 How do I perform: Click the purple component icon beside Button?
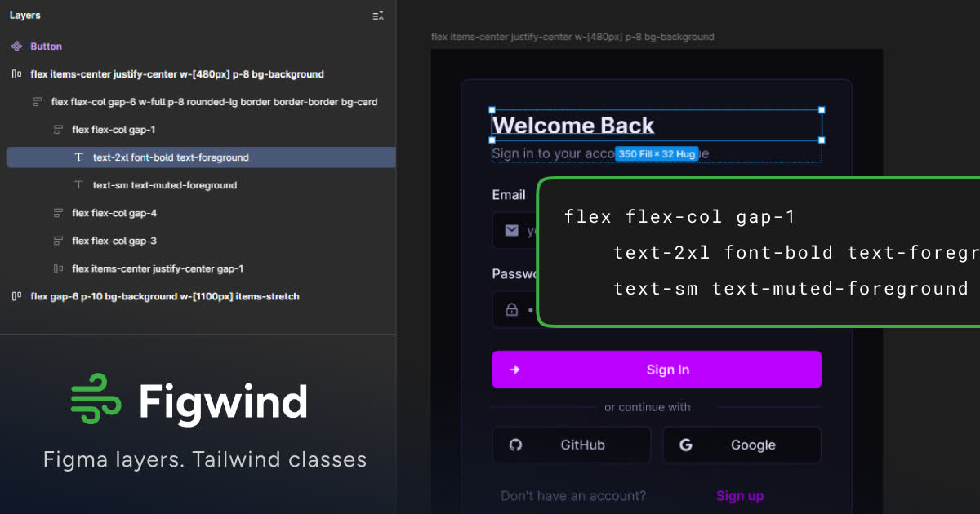[16, 47]
